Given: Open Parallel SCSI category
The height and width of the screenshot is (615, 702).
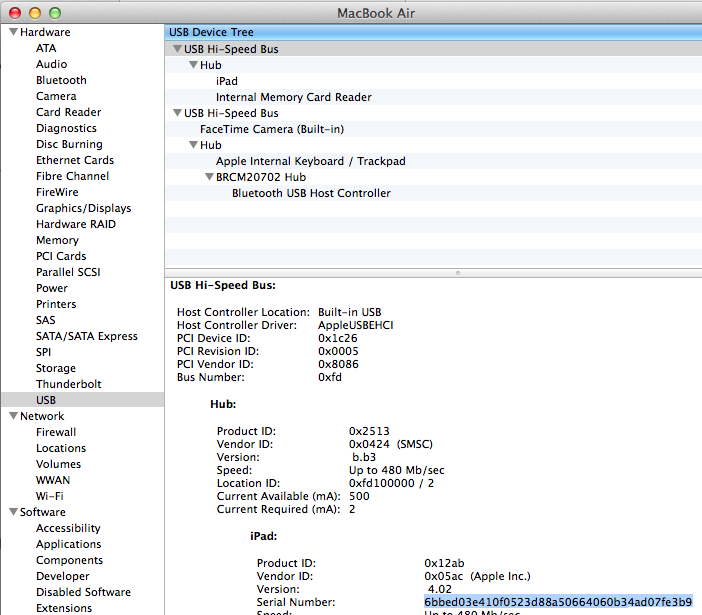Looking at the screenshot, I should [68, 272].
